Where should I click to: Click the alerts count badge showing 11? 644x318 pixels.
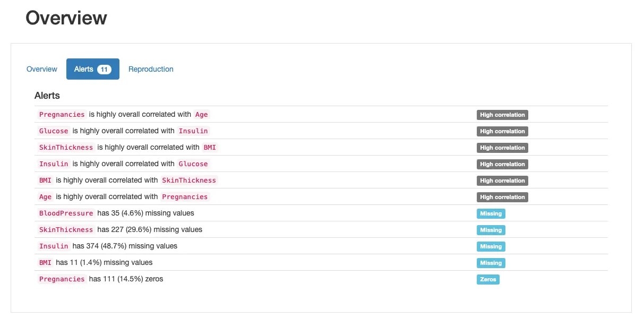click(x=105, y=70)
